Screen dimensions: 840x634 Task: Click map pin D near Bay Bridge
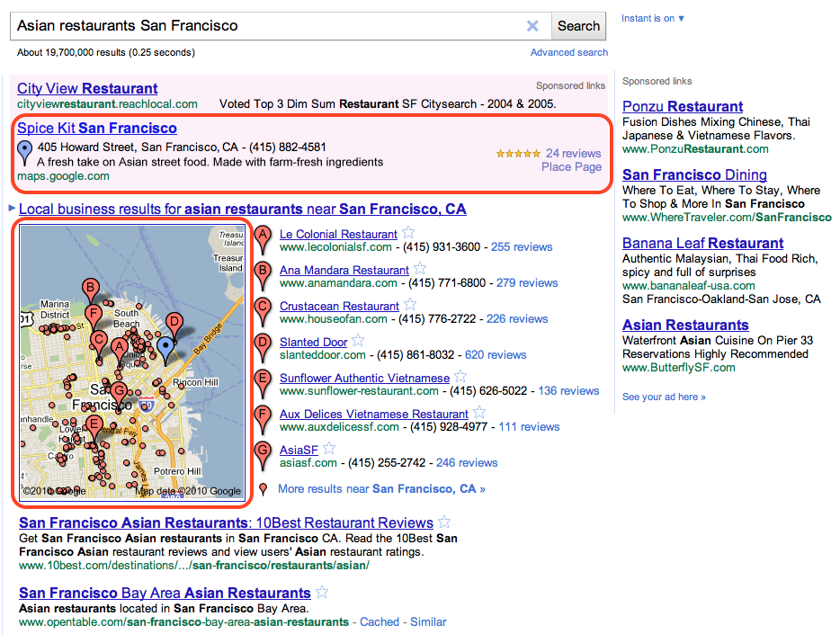(x=174, y=326)
